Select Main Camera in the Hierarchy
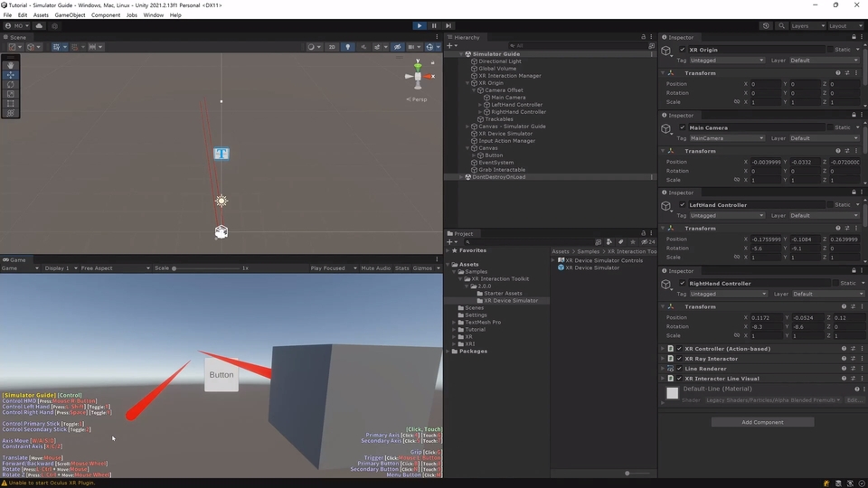This screenshot has height=488, width=868. click(508, 98)
